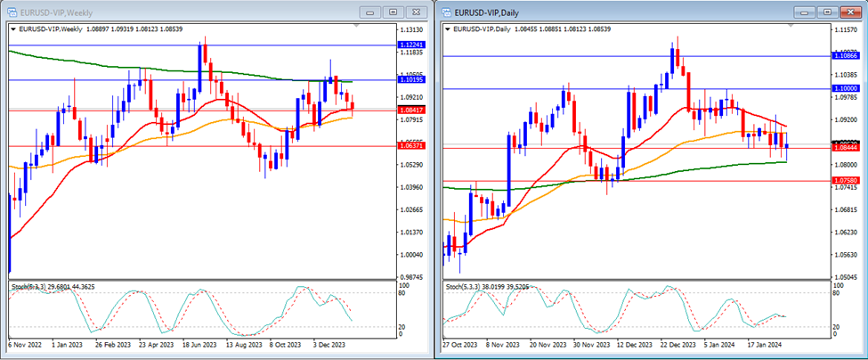Maximize the EURUSD-VIP Weekly chart window
This screenshot has width=868, height=360.
[393, 12]
